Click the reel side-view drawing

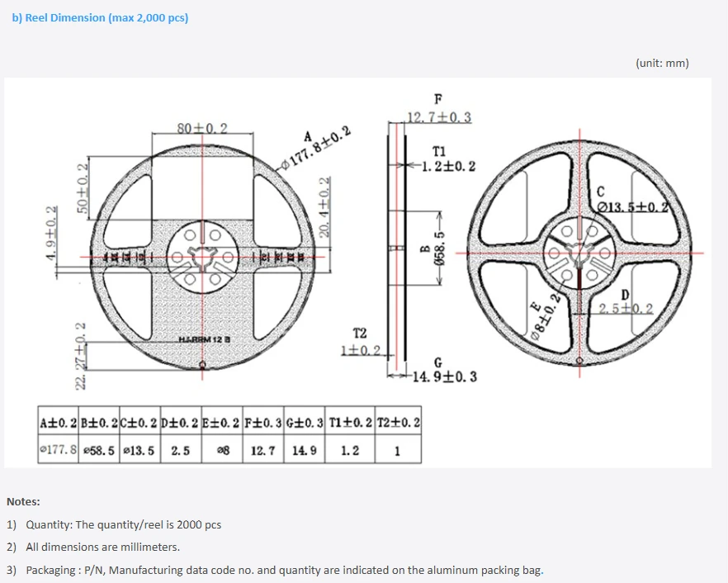click(x=396, y=251)
